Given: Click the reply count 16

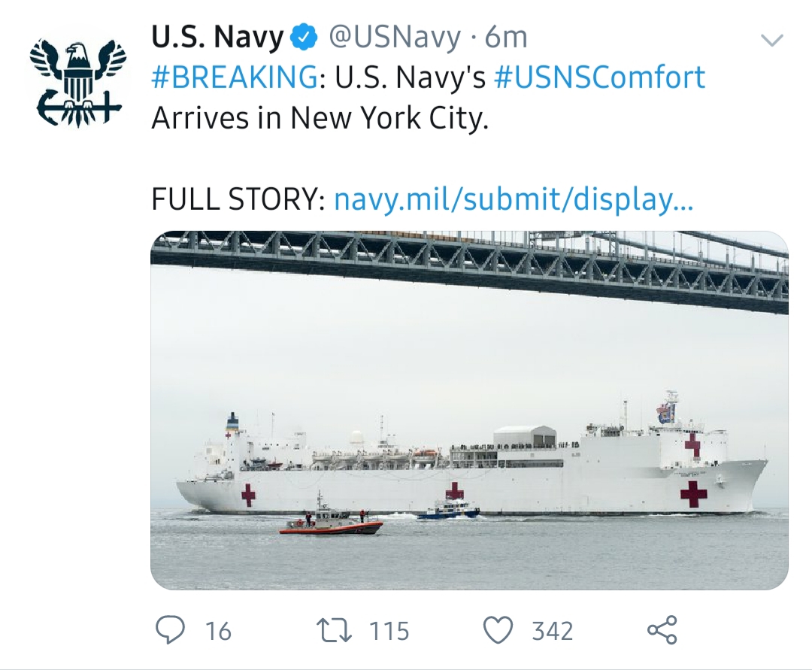Looking at the screenshot, I should click(x=218, y=631).
